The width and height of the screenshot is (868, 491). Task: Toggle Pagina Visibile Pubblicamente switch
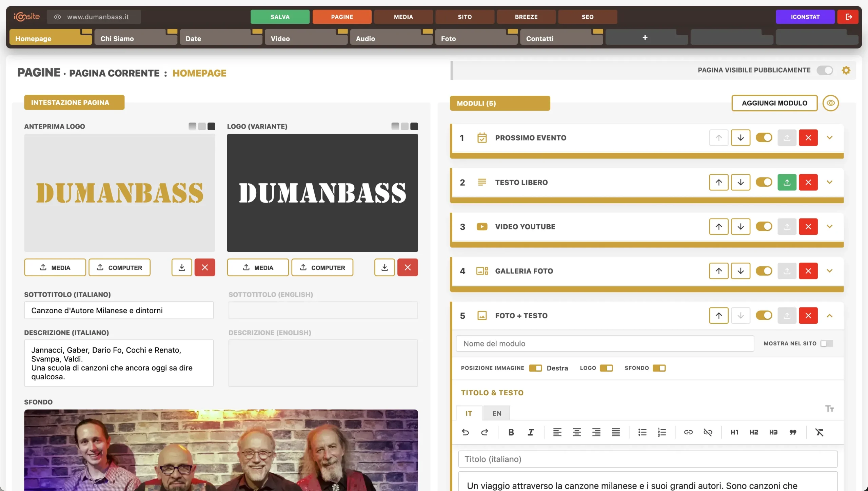point(825,70)
